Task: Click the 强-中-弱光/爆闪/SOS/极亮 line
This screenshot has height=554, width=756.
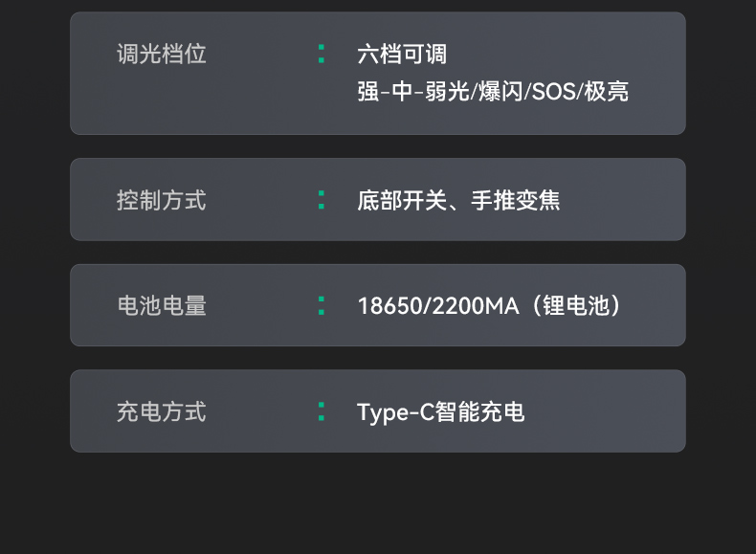Action: click(493, 91)
